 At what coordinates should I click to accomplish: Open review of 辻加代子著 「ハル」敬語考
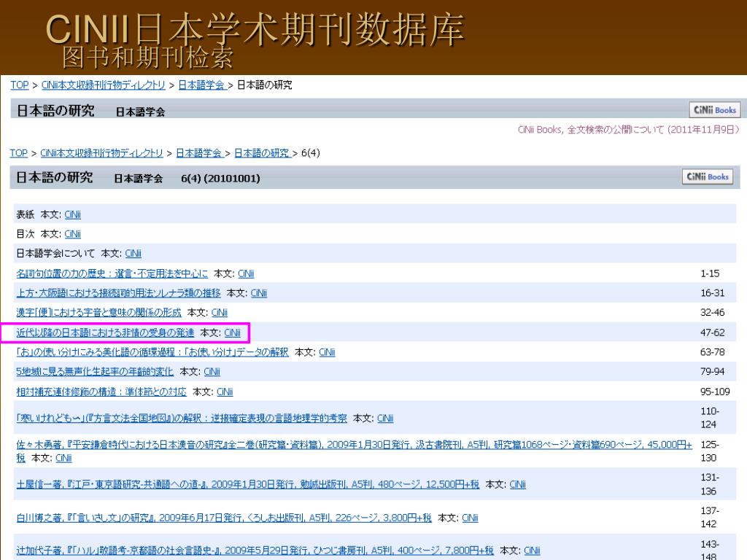point(255,551)
